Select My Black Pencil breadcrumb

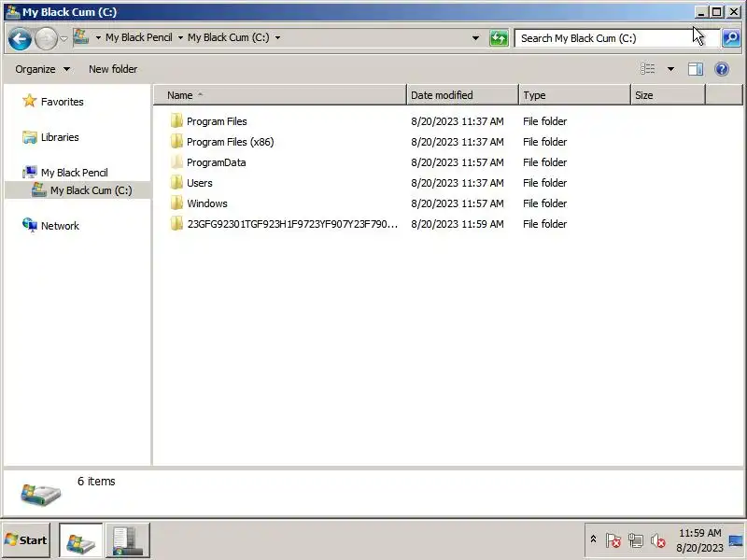point(138,37)
